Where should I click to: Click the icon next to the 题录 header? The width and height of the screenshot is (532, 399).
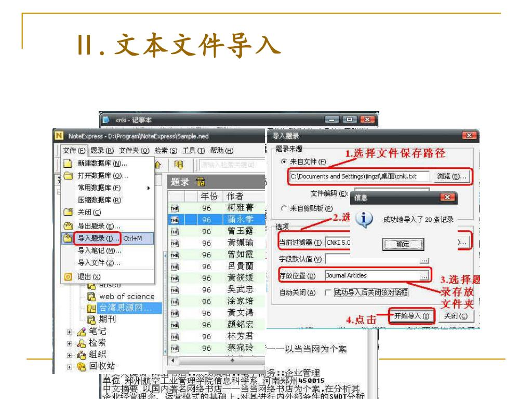click(201, 182)
